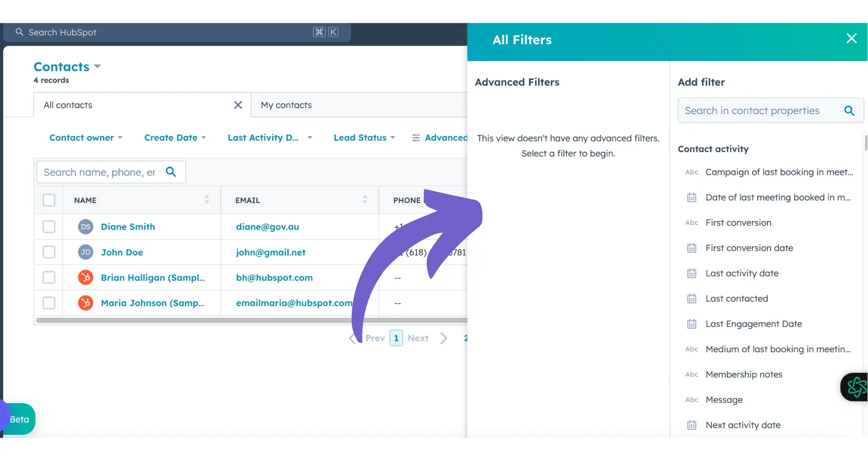The height and width of the screenshot is (461, 868).
Task: Click Maria Johnson's HubSpot avatar icon
Action: tap(85, 303)
